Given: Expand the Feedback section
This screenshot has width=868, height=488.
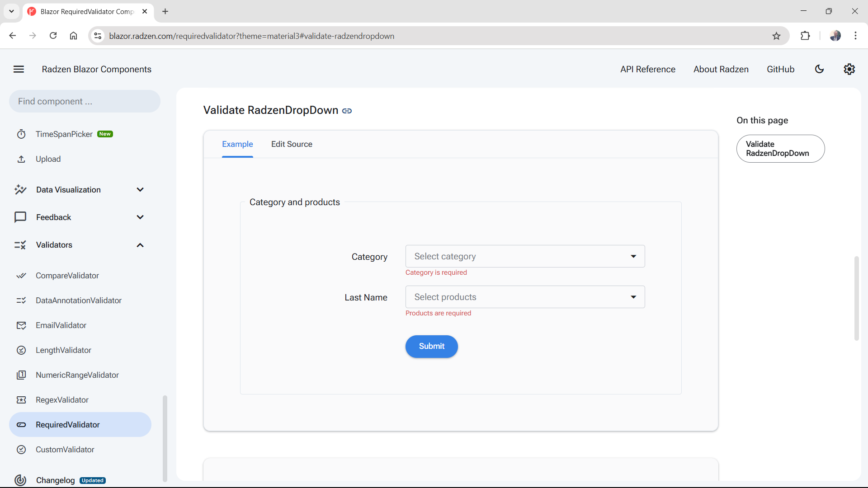Looking at the screenshot, I should [140, 217].
